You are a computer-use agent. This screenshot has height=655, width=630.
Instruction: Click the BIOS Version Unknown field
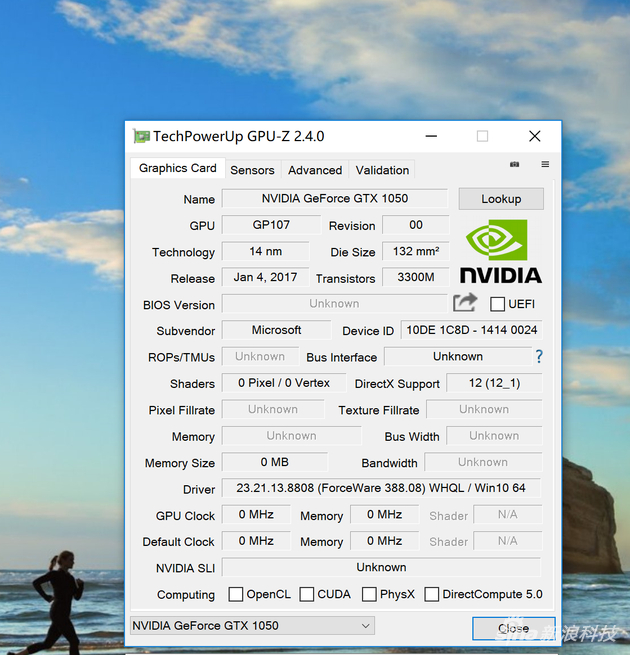point(335,303)
